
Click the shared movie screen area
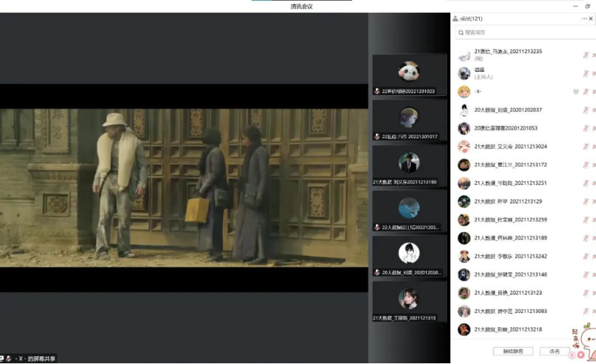tap(184, 188)
